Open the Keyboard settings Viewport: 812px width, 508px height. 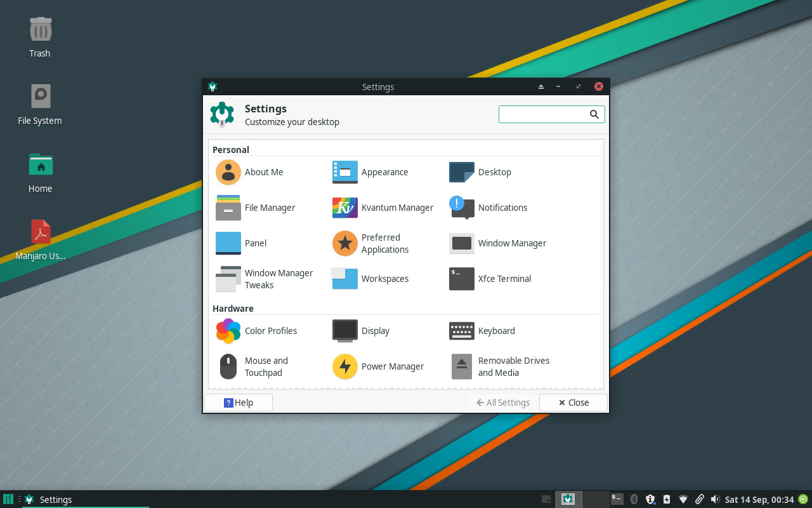click(482, 331)
